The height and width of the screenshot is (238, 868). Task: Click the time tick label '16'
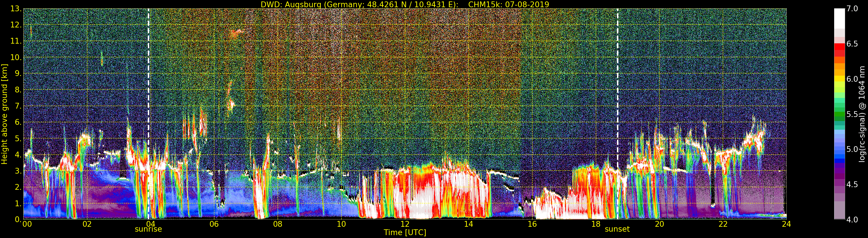tap(532, 224)
